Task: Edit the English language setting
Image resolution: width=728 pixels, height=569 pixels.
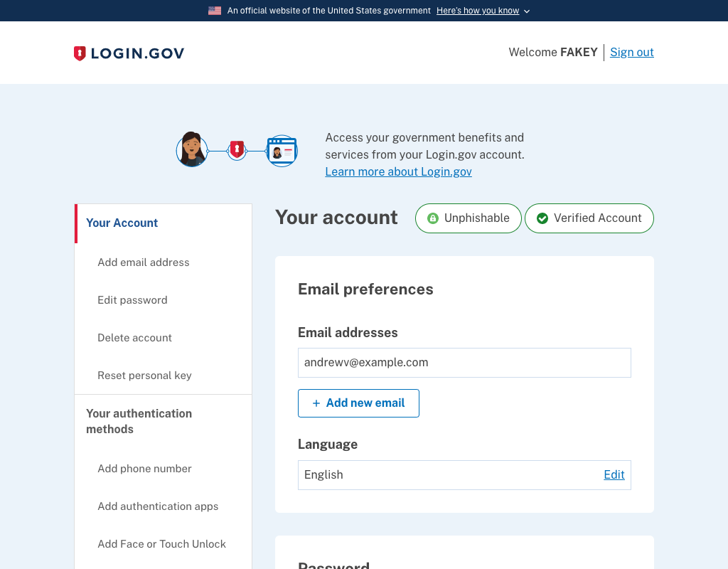Action: 614,474
